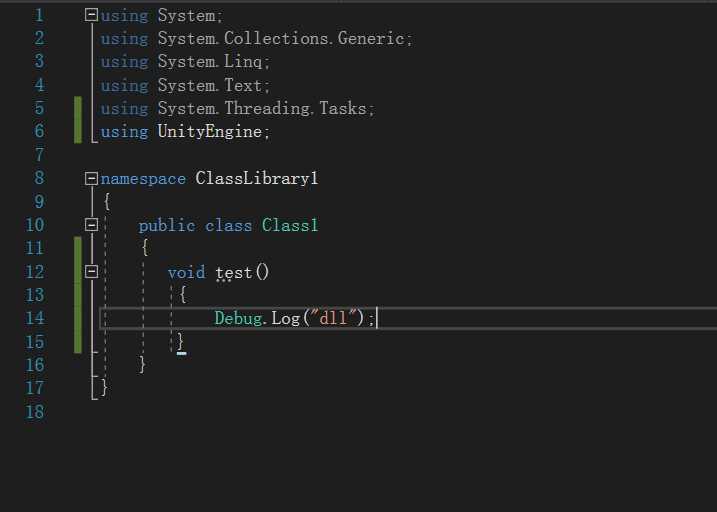Image resolution: width=717 pixels, height=512 pixels.
Task: Click opening brace on line 11
Action: click(x=144, y=248)
